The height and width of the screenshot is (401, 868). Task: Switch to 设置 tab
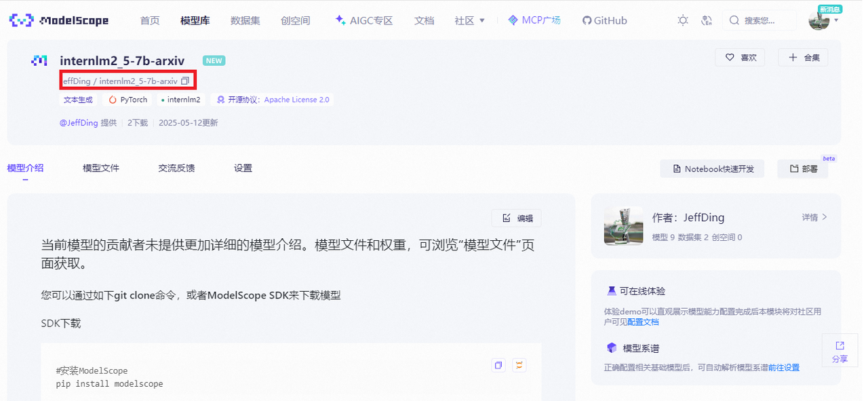[243, 168]
